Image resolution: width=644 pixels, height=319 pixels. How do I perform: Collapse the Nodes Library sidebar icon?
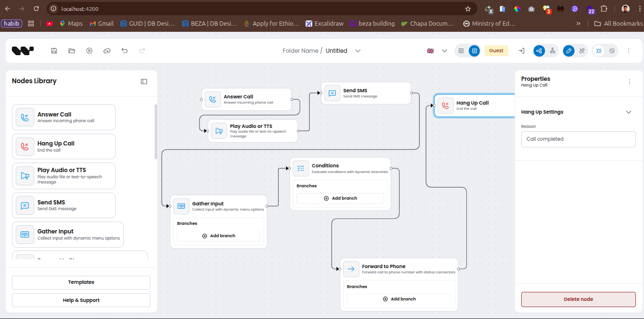point(144,81)
